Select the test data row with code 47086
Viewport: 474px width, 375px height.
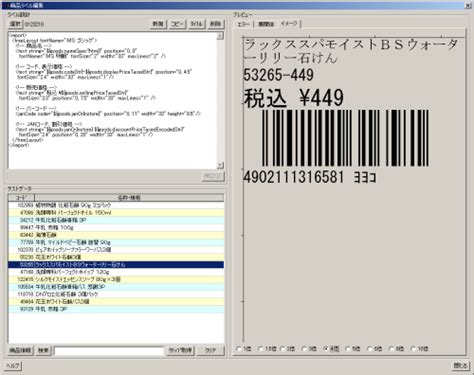(x=116, y=213)
